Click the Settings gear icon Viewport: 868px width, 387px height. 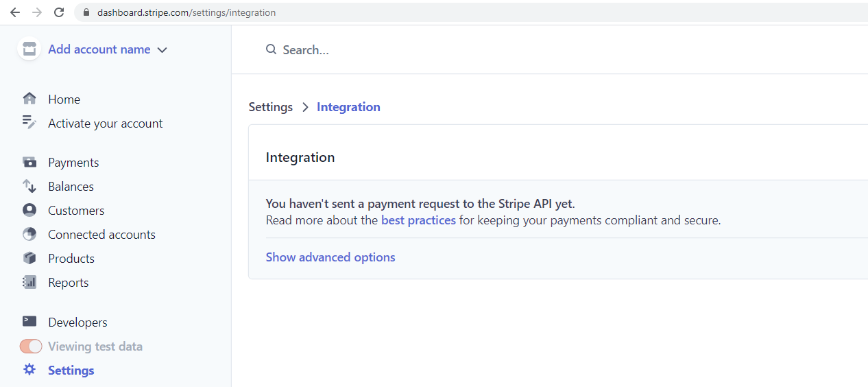tap(29, 369)
